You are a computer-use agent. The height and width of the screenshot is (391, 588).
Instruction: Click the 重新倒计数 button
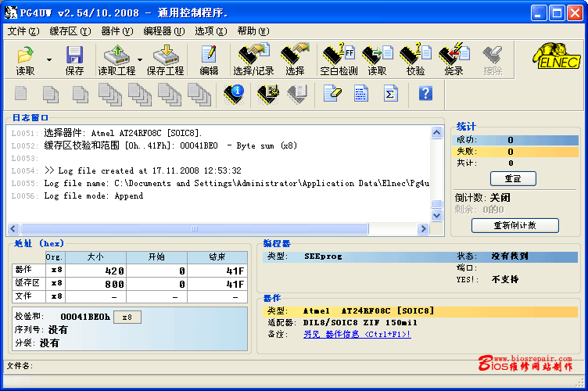(x=514, y=225)
